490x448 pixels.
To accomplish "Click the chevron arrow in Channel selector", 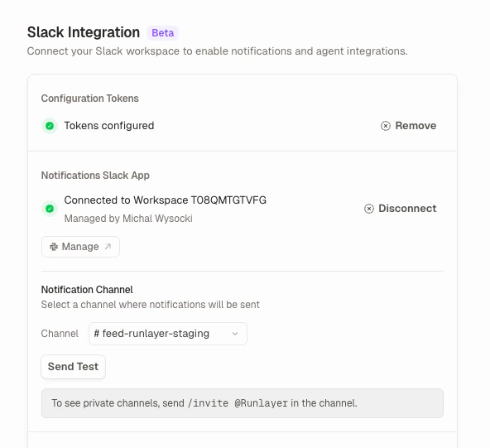I will (x=235, y=334).
